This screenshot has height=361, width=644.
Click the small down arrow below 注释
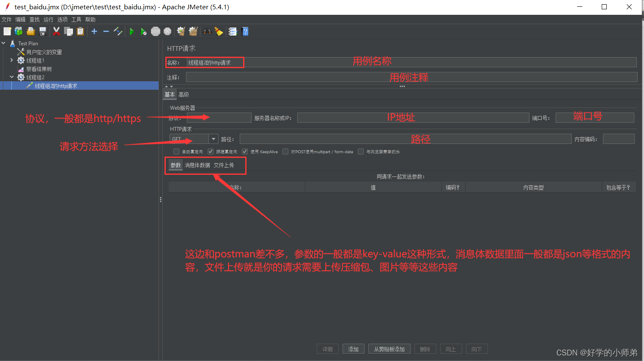171,86
